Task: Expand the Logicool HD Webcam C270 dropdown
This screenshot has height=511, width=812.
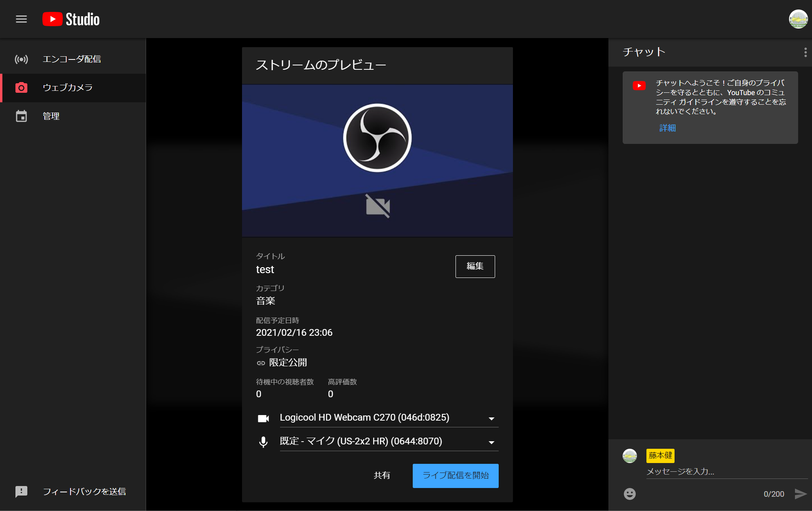Action: pos(389,418)
